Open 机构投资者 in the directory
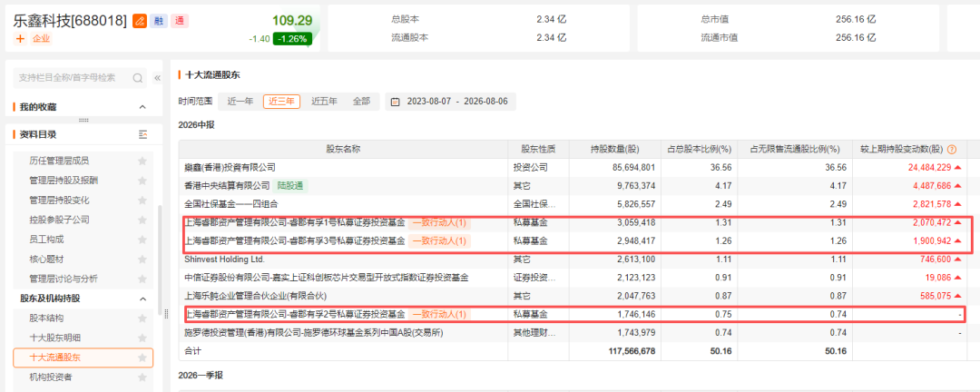Viewport: 980px width, 392px height. [51, 377]
